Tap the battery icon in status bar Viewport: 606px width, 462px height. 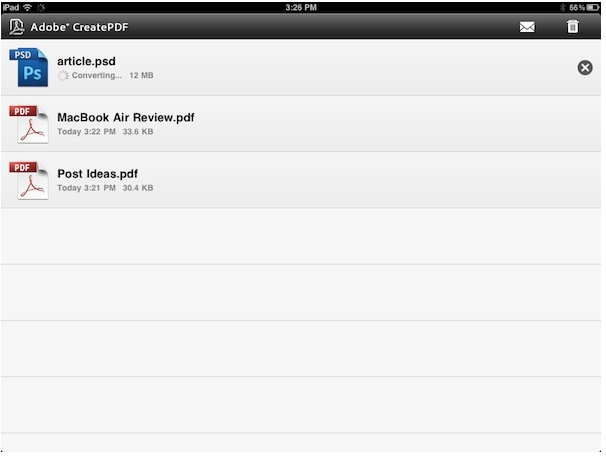[x=592, y=7]
